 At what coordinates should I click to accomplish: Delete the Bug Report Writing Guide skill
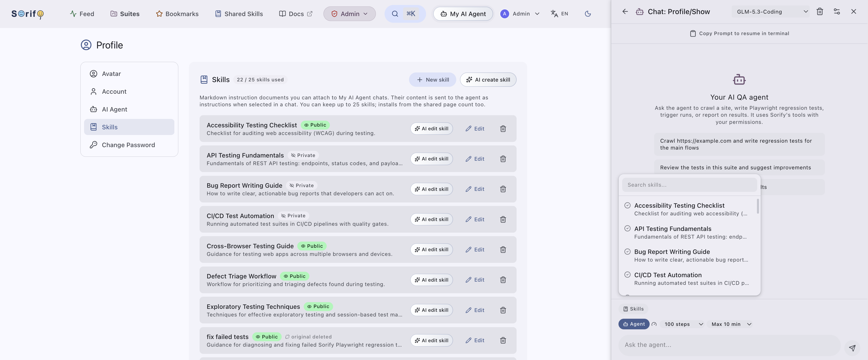(x=503, y=189)
